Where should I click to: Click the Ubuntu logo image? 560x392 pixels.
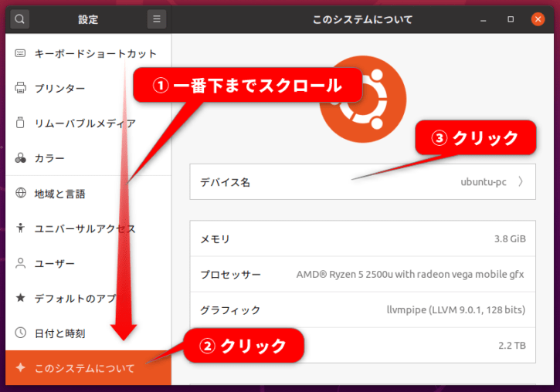tap(363, 100)
